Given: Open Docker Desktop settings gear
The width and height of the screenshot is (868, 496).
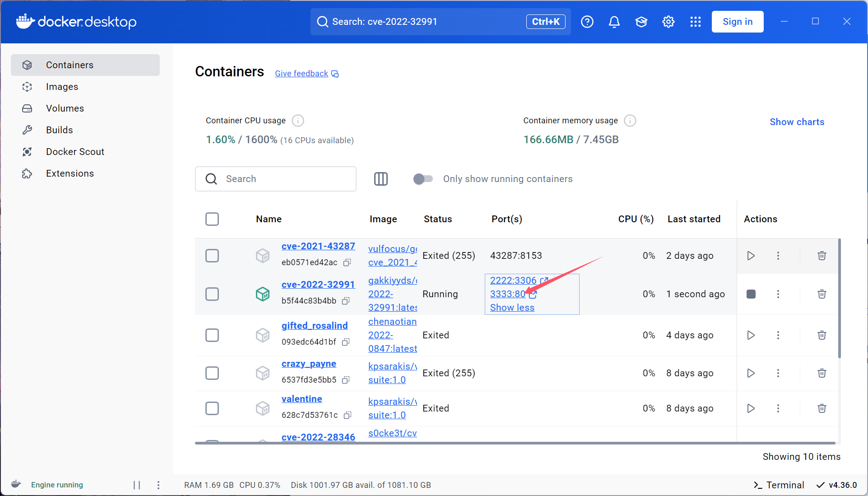Looking at the screenshot, I should (x=668, y=22).
